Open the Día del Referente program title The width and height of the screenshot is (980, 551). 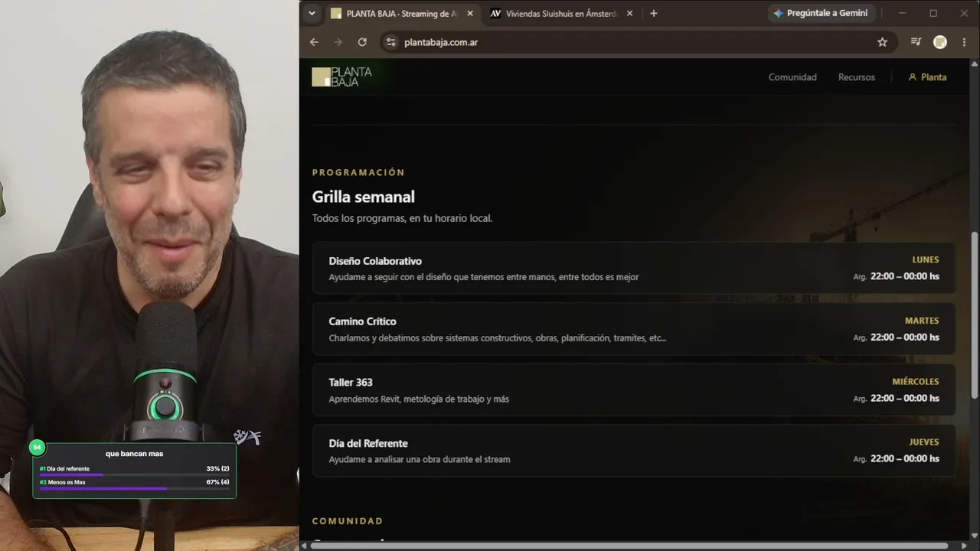[x=368, y=443]
